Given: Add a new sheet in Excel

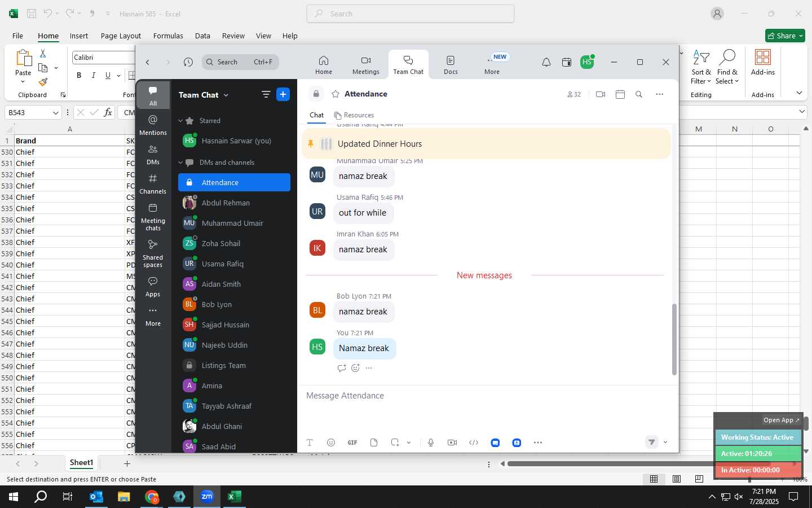Looking at the screenshot, I should (127, 463).
